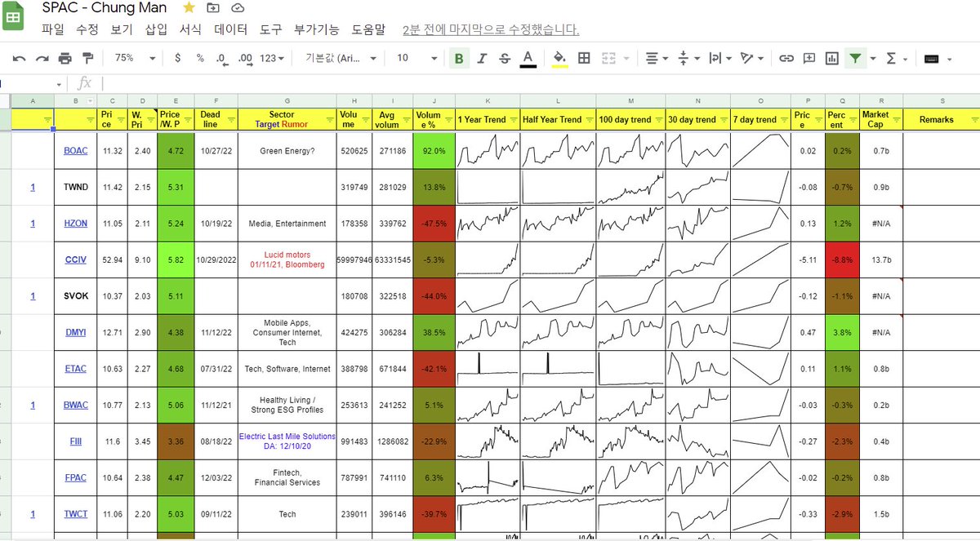Print the spreadsheet using the printer icon
980x541 pixels.
pos(65,59)
